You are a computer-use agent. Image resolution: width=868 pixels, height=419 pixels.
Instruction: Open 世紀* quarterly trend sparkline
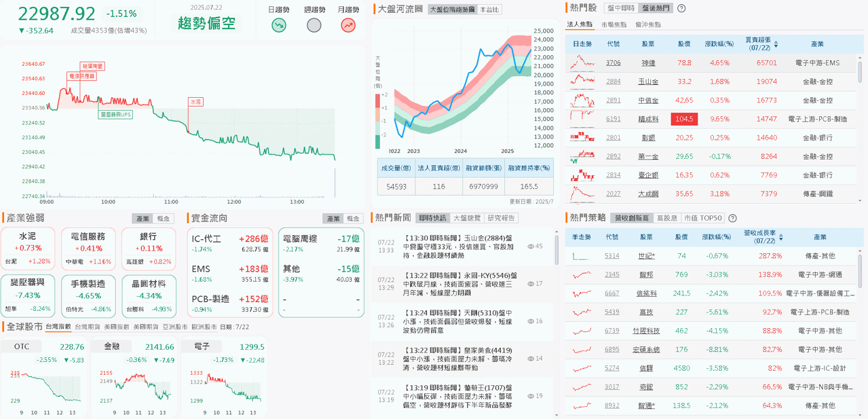pyautogui.click(x=582, y=255)
